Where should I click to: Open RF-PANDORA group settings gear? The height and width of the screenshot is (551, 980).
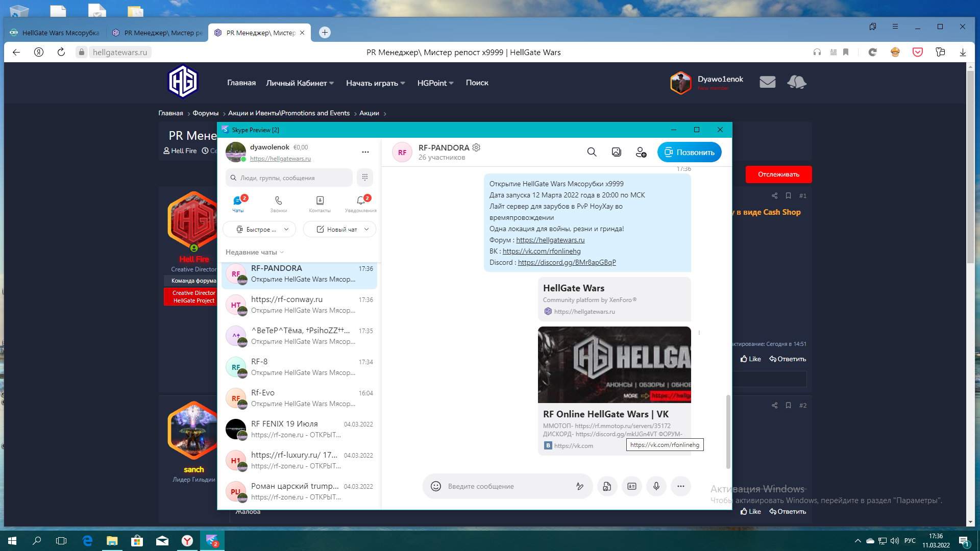pos(476,147)
